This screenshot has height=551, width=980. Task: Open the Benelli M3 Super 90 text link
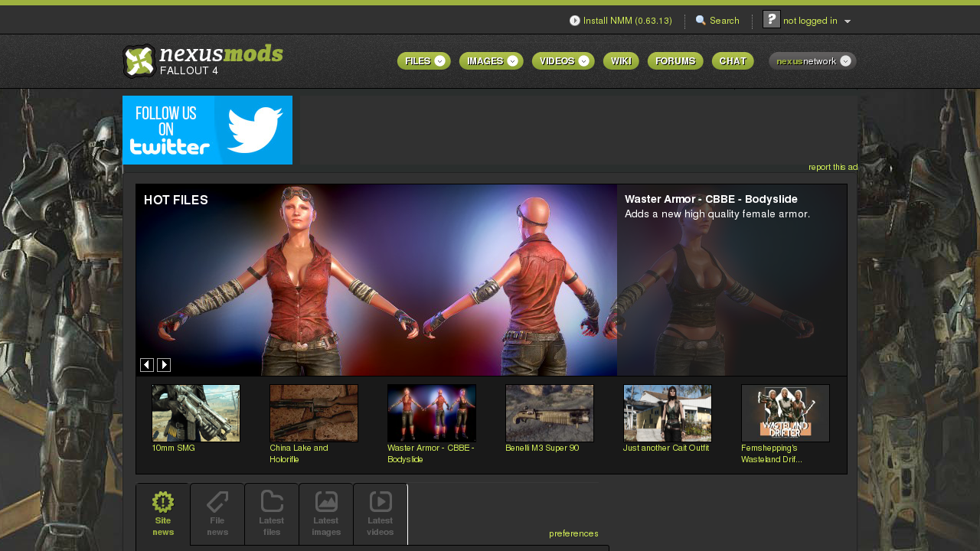pyautogui.click(x=542, y=448)
